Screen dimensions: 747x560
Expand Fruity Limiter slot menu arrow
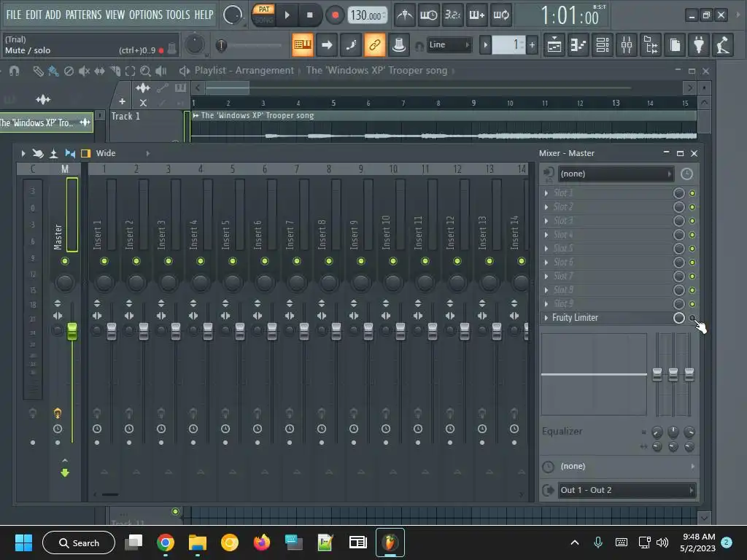546,318
